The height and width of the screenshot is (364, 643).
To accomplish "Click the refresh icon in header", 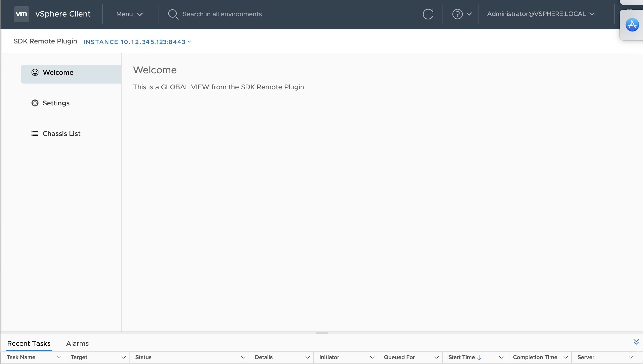I will point(428,14).
